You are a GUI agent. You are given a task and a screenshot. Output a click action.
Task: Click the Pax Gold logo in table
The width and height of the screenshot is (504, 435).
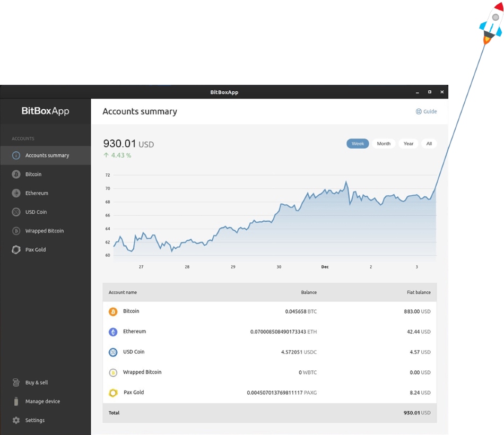113,393
